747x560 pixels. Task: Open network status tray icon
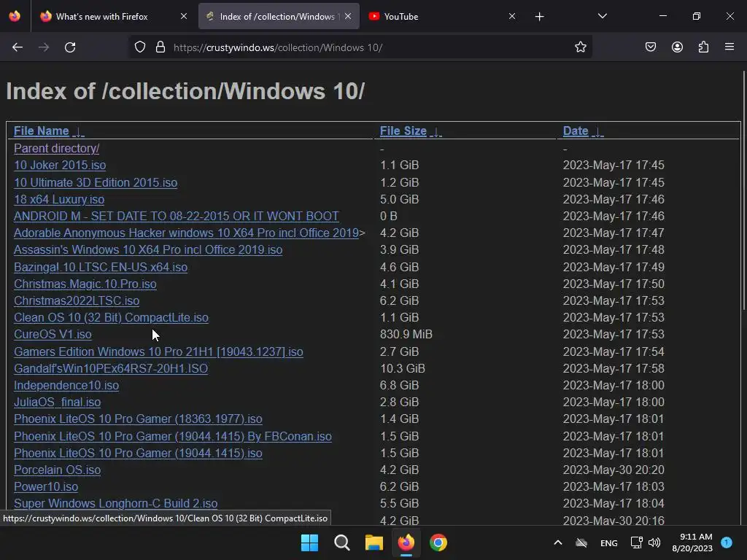coord(636,542)
